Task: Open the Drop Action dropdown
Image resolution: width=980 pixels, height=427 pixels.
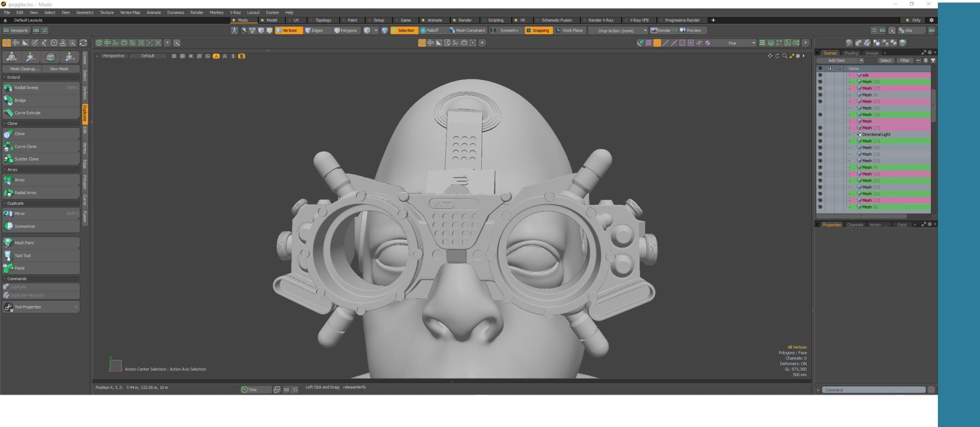Action: click(x=618, y=30)
